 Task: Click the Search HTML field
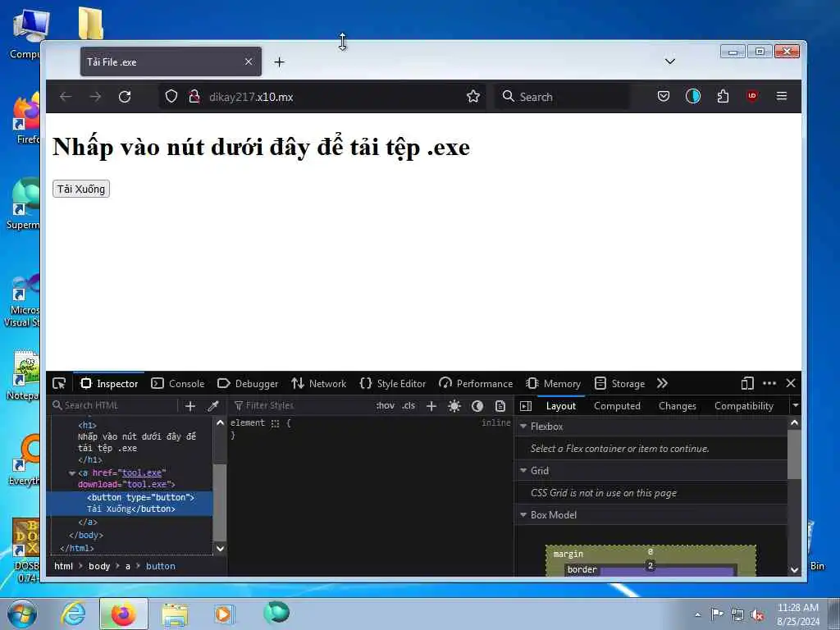tap(113, 405)
